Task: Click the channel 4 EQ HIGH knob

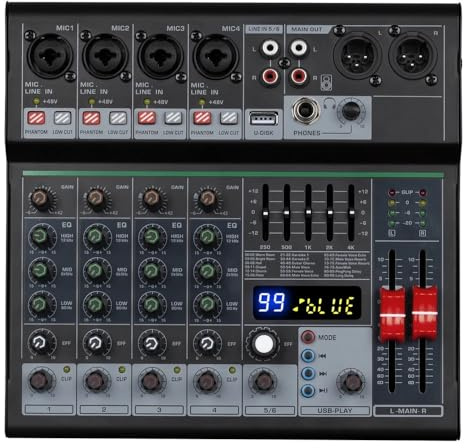Action: [207, 237]
